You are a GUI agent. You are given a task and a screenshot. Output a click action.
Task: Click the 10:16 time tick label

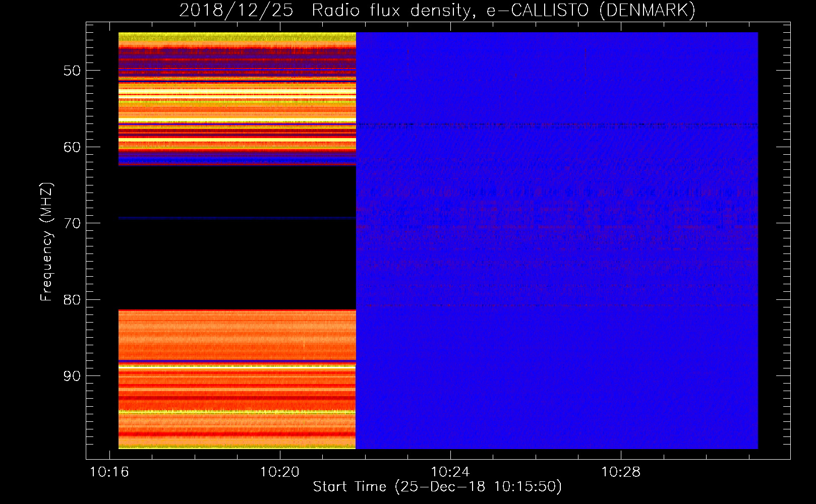[x=109, y=472]
